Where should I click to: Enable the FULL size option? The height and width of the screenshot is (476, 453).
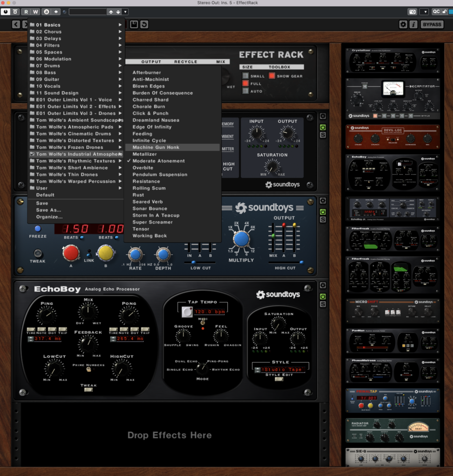pos(246,83)
